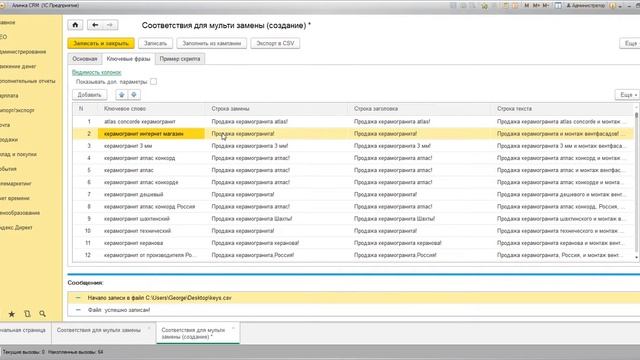Open 'Импорт/экспорт' sidebar section

pyautogui.click(x=17, y=110)
